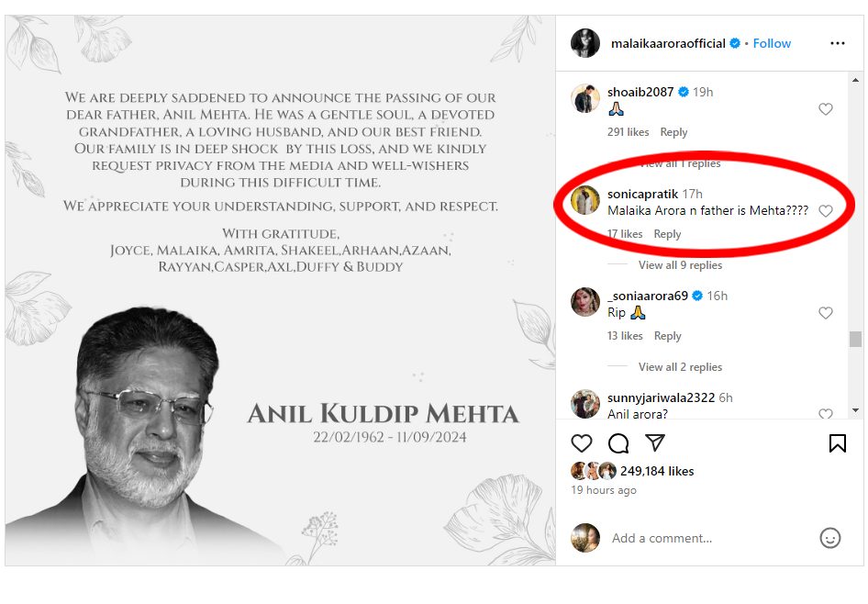This screenshot has width=868, height=604.
Task: Like _soniaarora69's Rip comment
Action: [x=825, y=313]
